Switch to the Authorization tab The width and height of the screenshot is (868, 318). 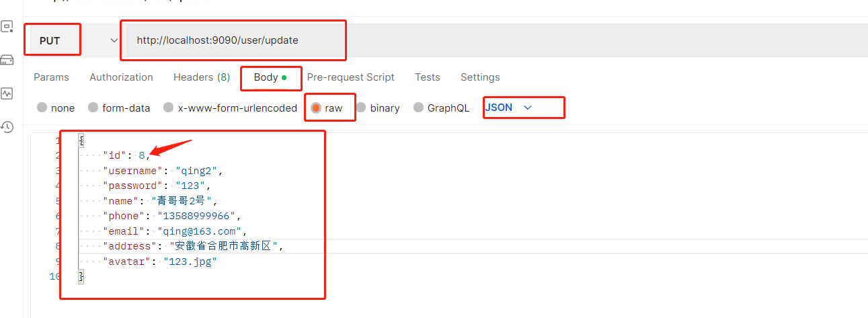point(121,77)
